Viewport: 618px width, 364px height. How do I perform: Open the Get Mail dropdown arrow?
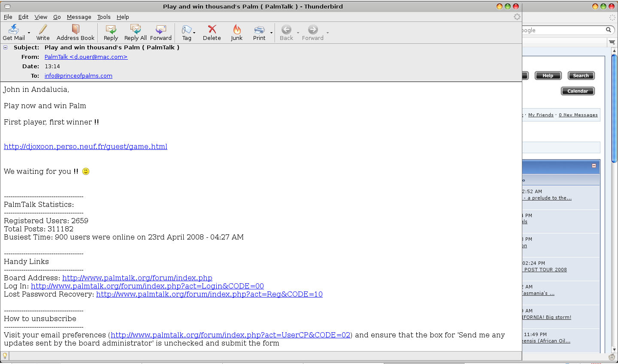click(29, 33)
